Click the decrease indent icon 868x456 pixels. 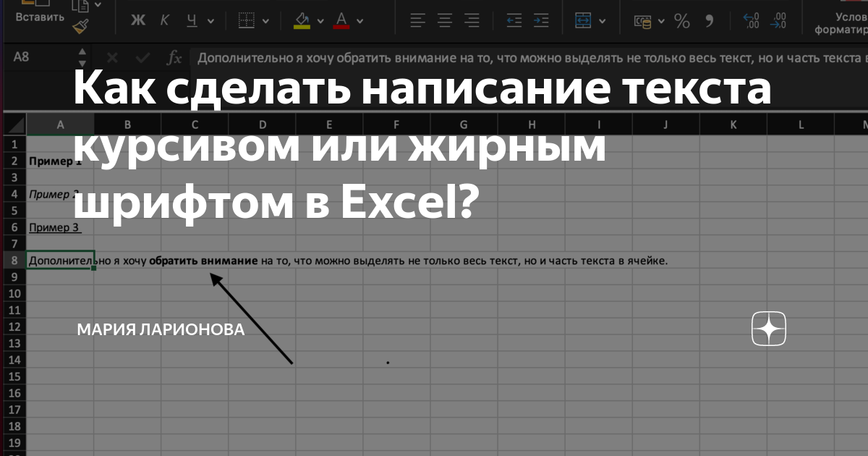click(514, 20)
